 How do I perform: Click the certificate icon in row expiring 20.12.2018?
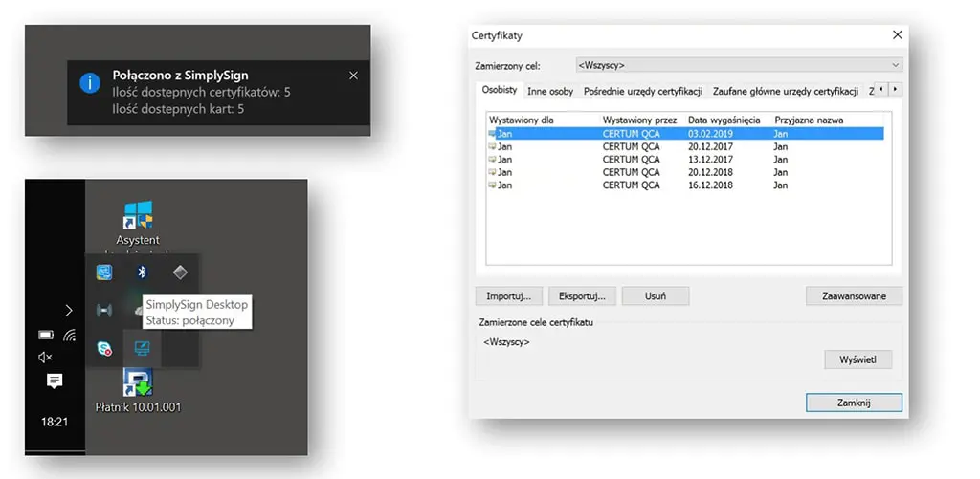tap(493, 172)
